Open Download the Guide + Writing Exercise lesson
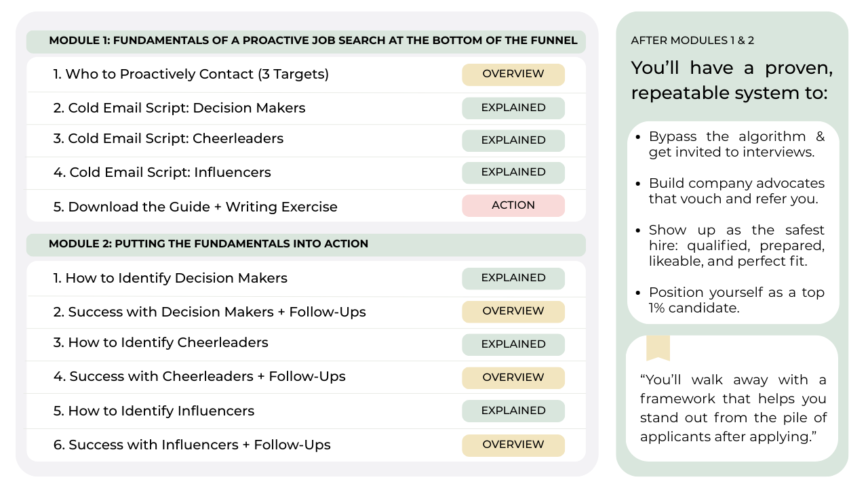Viewport: 868px width, 488px height. (x=195, y=207)
